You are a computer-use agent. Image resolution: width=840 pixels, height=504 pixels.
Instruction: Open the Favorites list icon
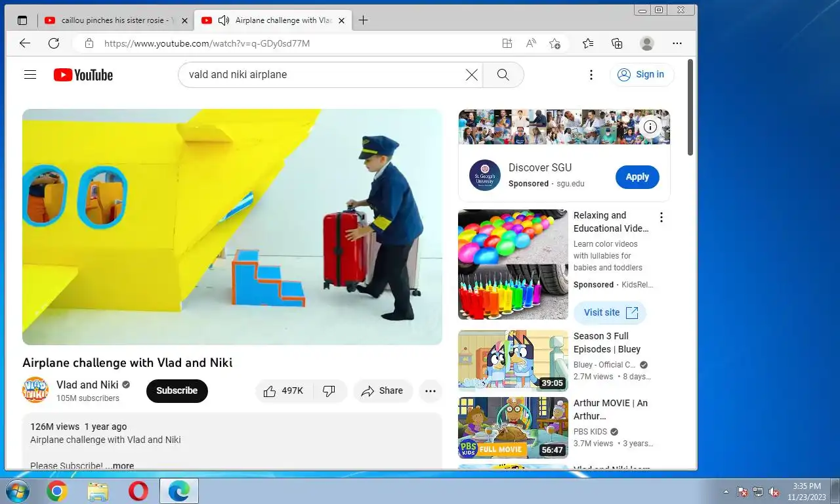[588, 43]
